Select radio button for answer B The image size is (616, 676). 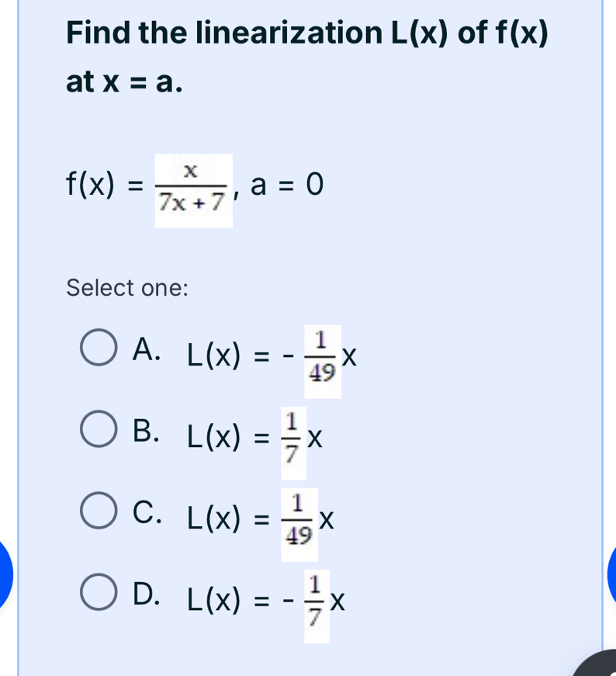pyautogui.click(x=98, y=428)
